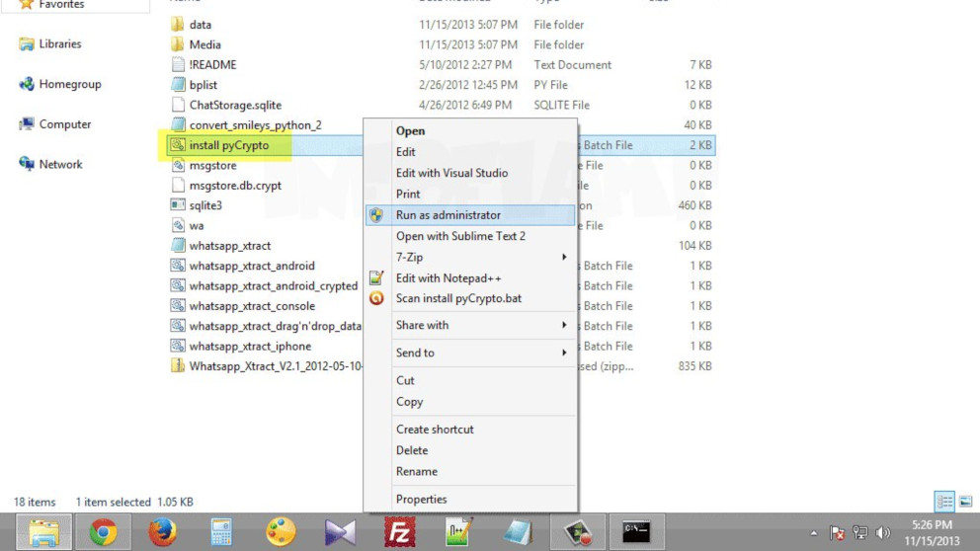The height and width of the screenshot is (551, 980).
Task: Select the msgstore.db.crypt file
Action: click(x=234, y=186)
